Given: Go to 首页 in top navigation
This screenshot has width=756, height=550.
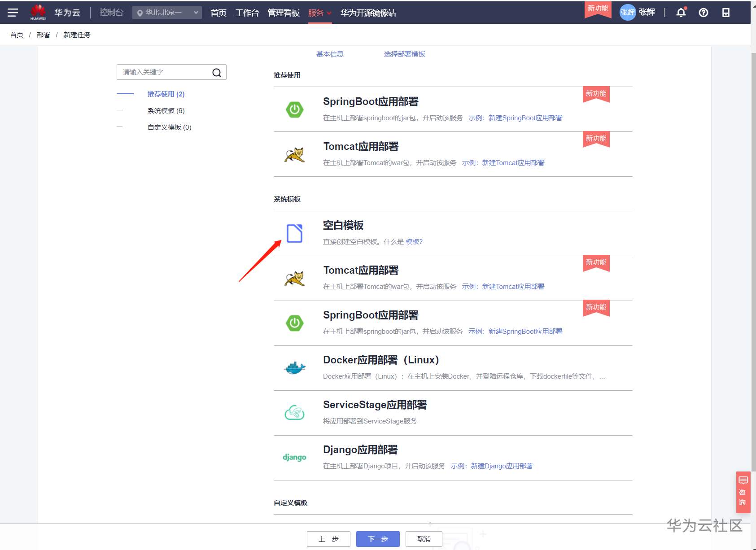Looking at the screenshot, I should 218,13.
